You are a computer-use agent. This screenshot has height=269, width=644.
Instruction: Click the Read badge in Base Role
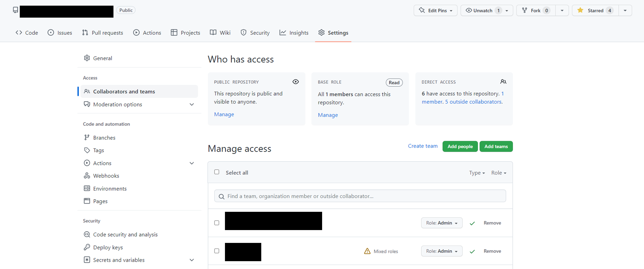[x=394, y=83]
